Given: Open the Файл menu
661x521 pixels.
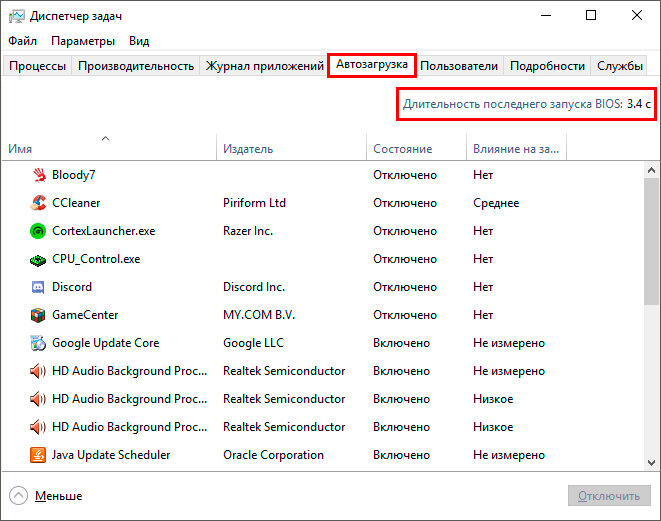Looking at the screenshot, I should 22,41.
